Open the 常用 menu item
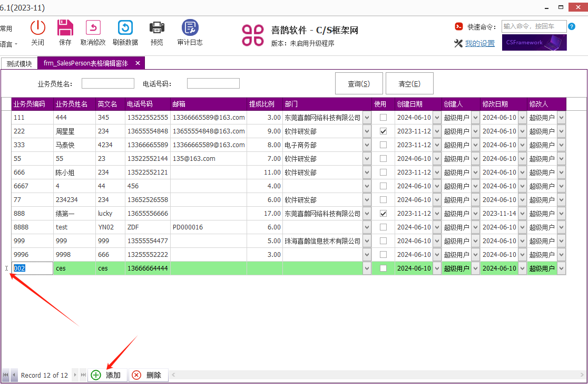The width and height of the screenshot is (588, 384). pyautogui.click(x=6, y=28)
